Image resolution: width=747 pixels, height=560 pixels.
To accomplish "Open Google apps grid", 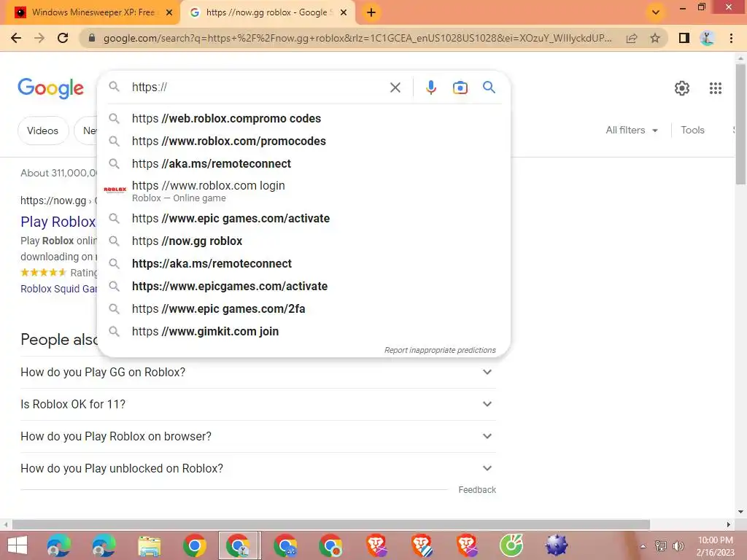I will point(715,88).
